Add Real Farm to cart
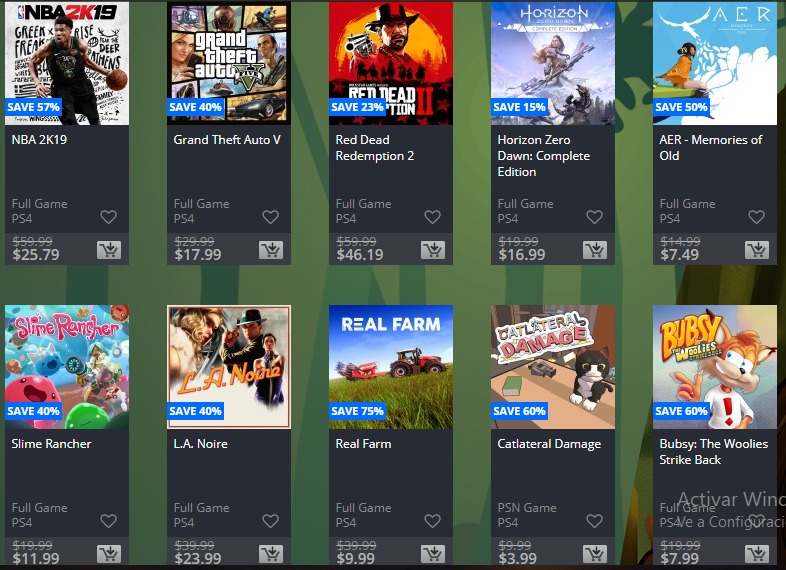The width and height of the screenshot is (786, 570). [433, 554]
